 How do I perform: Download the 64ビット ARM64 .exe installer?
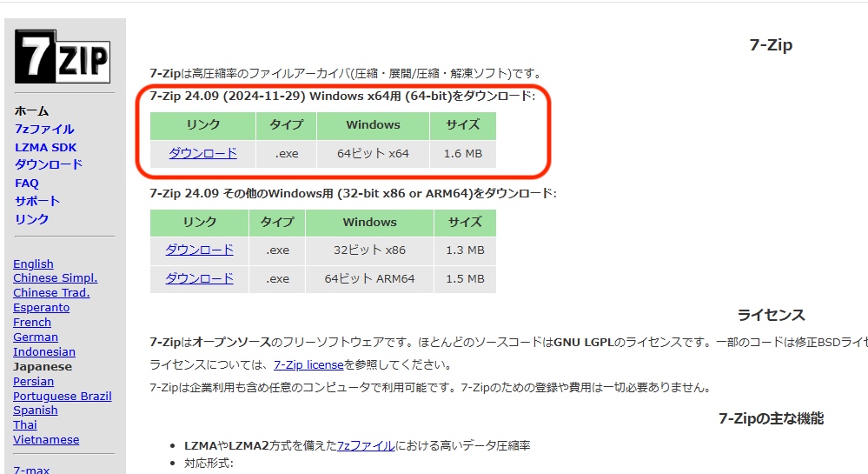[x=199, y=279]
